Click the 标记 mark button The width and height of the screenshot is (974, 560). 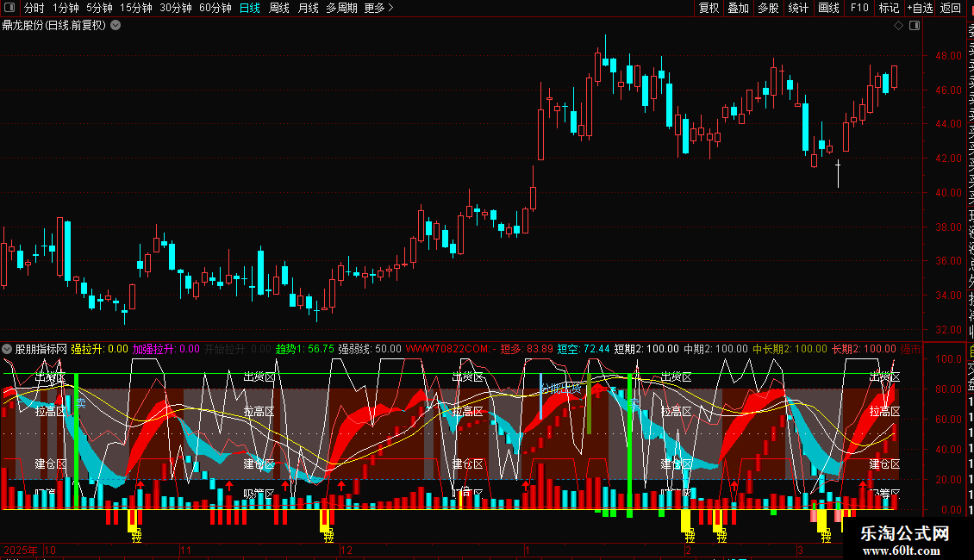coord(889,8)
